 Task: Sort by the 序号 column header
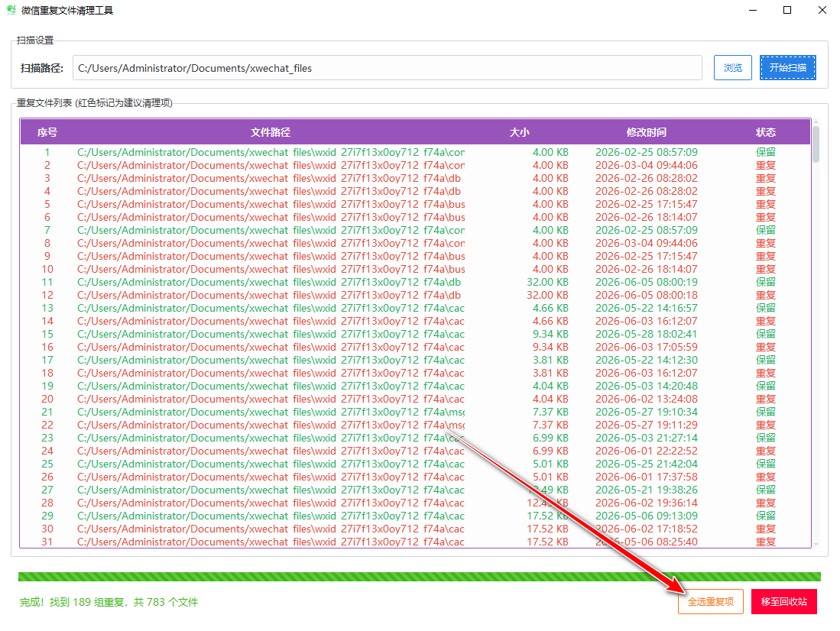(47, 132)
